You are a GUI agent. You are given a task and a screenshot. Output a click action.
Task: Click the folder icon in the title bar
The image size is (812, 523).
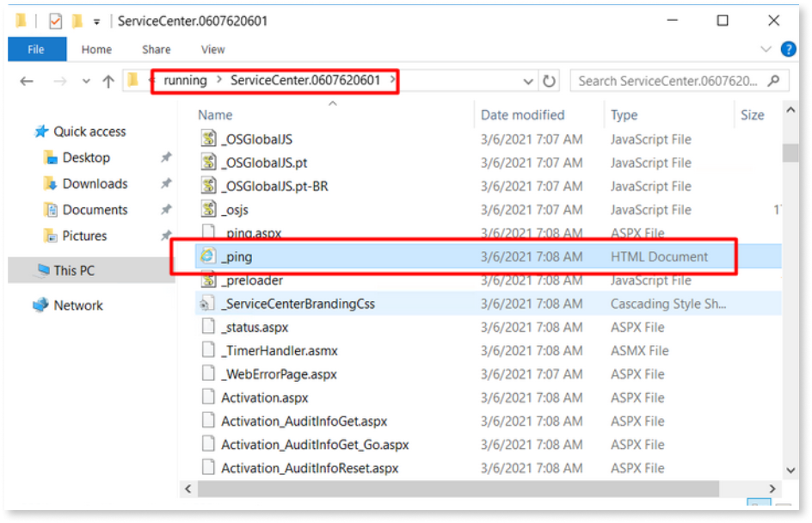[x=19, y=19]
